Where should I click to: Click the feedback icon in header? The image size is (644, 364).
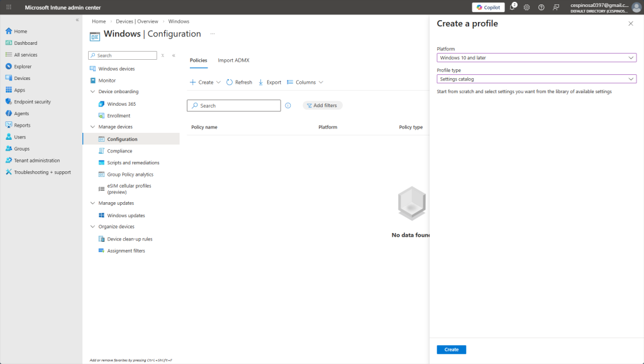pyautogui.click(x=555, y=8)
